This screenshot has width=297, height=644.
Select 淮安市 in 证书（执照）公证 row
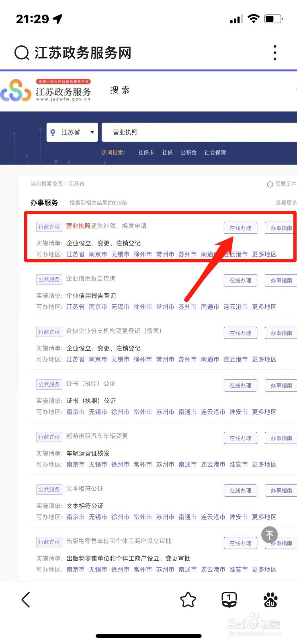coord(239,412)
